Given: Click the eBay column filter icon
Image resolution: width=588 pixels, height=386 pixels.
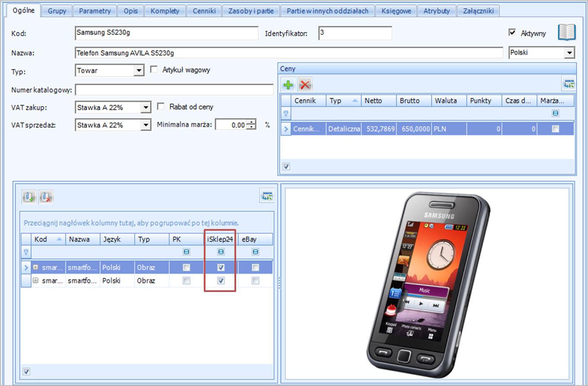Looking at the screenshot, I should [255, 252].
